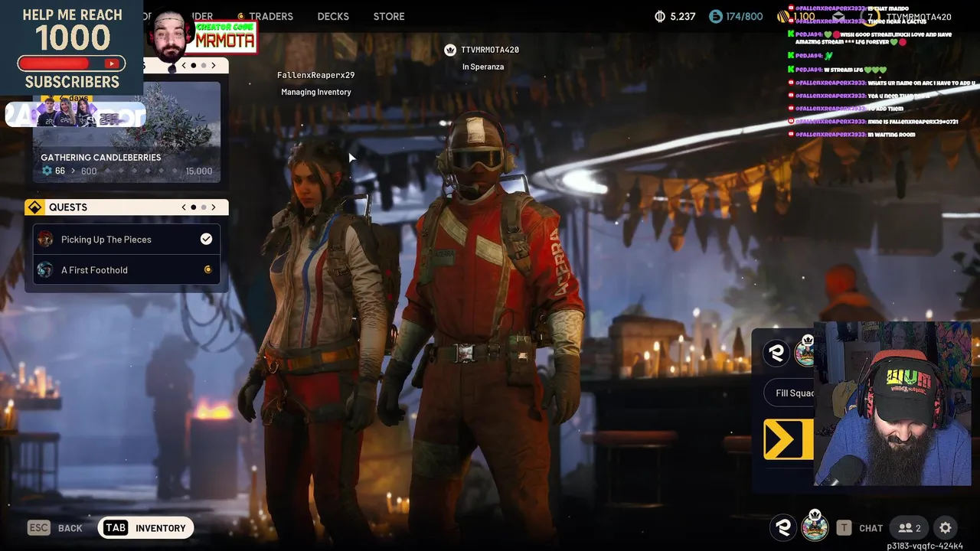980x551 pixels.
Task: Click the candleberry gear icon beside 66
Action: (x=47, y=171)
